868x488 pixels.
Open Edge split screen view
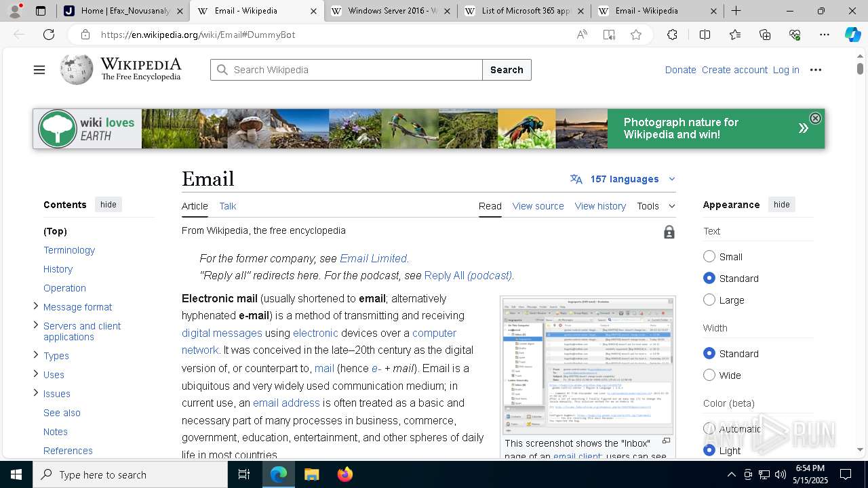[x=705, y=35]
